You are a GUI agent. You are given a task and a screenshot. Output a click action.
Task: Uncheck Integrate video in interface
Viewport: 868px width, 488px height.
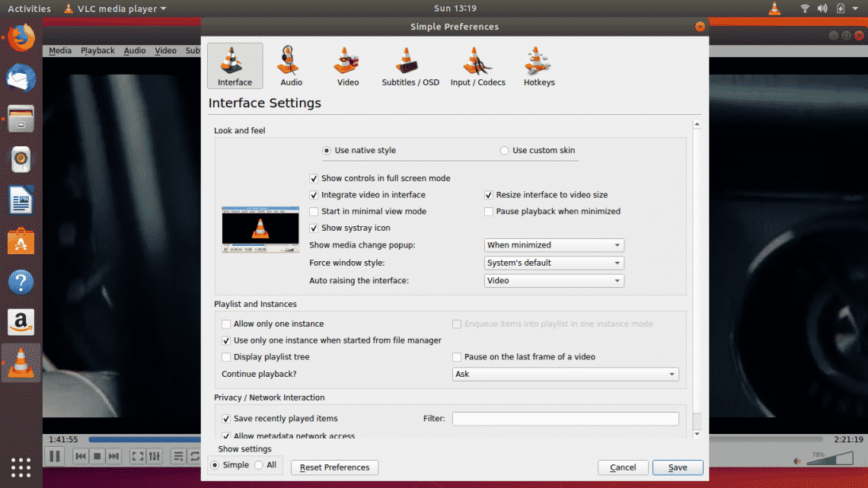[x=314, y=195]
